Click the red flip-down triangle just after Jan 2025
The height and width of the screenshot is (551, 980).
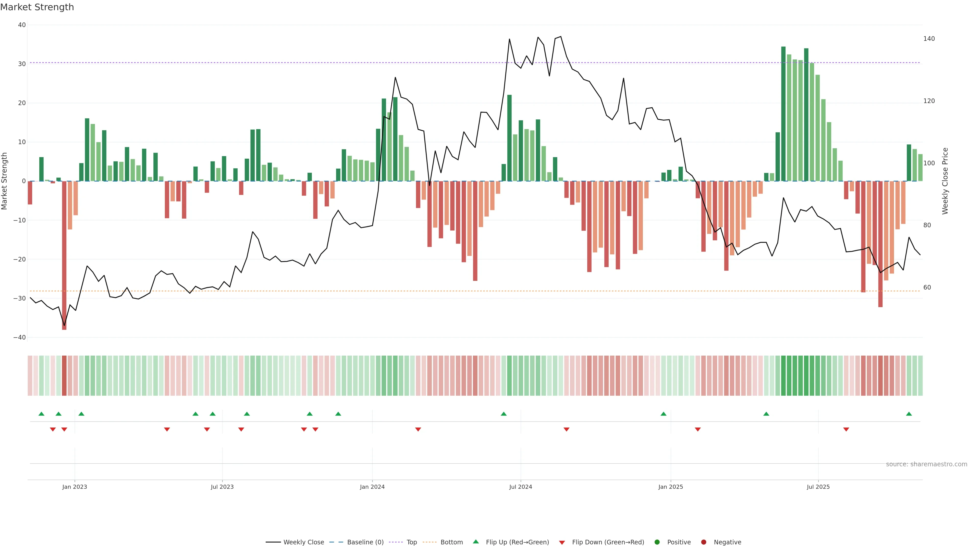(x=698, y=429)
